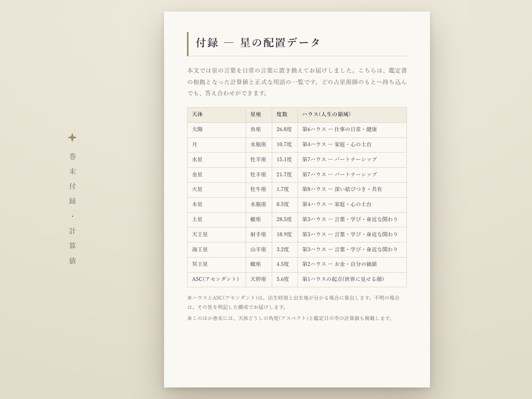This screenshot has height=399, width=532.
Task: Click the intro paragraph starting 本文では星の言葉を
Action: point(297,82)
